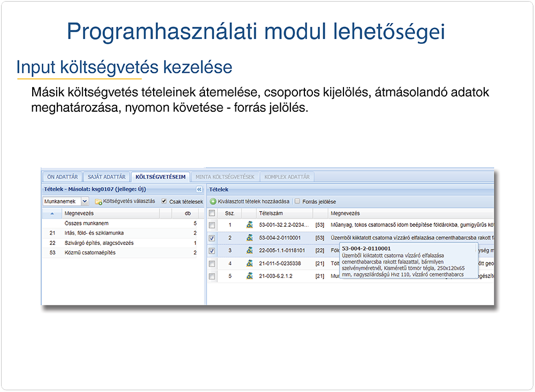Uncheck the checkbox for row 2
Screen dimensions: 535x392
pyautogui.click(x=212, y=238)
